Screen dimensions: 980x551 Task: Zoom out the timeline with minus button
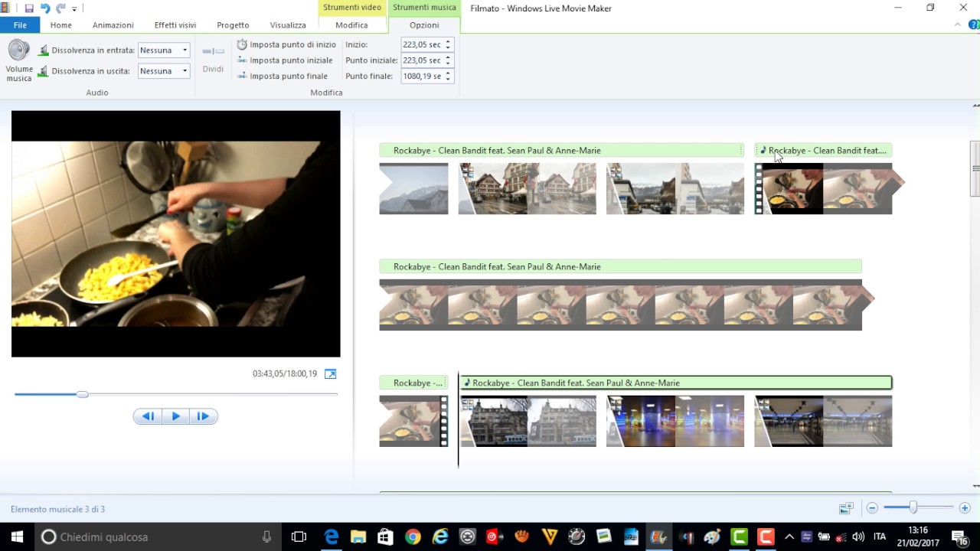point(872,508)
